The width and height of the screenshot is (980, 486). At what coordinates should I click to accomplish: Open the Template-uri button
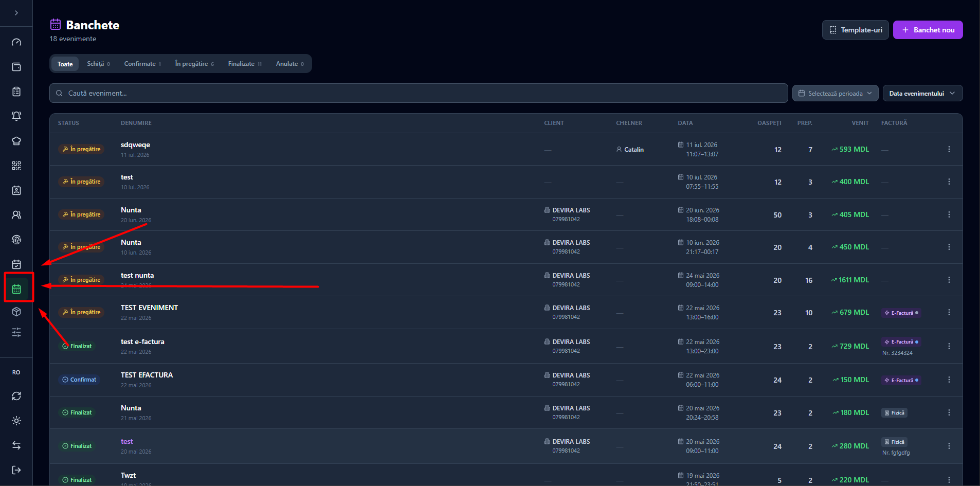(x=855, y=30)
